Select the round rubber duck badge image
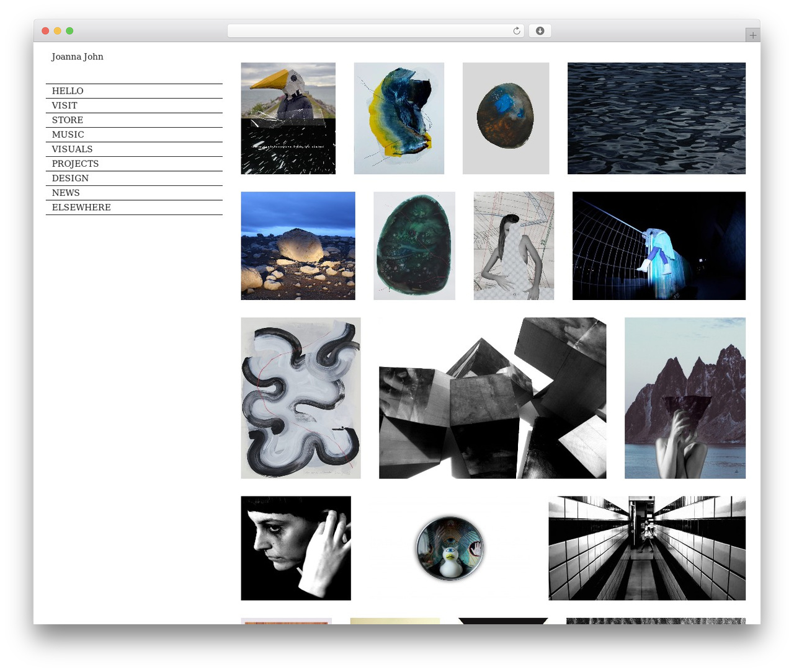This screenshot has height=672, width=794. (450, 549)
